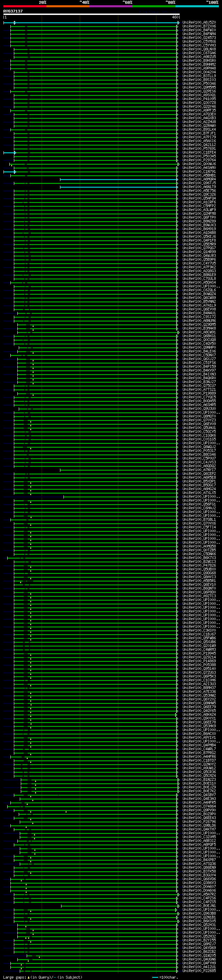Click label UniRef100_B0ES10

(x=199, y=783)
